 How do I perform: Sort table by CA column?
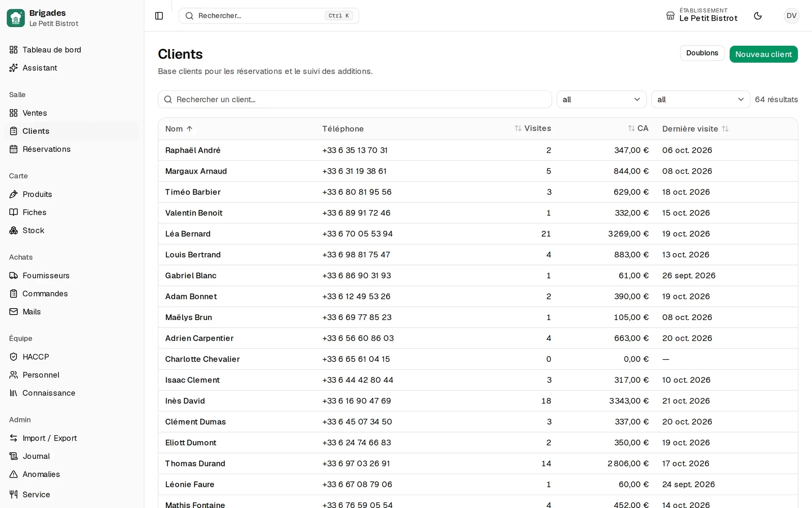[x=638, y=128]
